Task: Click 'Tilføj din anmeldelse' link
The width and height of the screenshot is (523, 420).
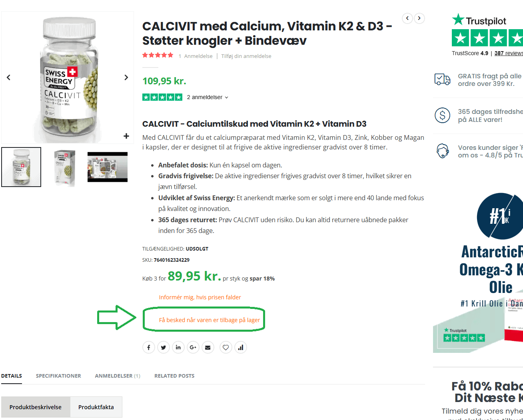Action: [246, 56]
